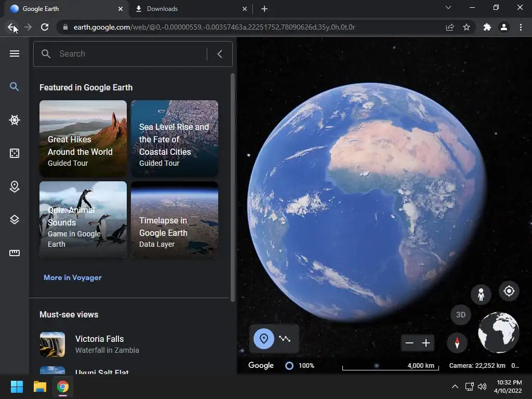
Task: Open the Extensions puzzle icon
Action: (487, 27)
